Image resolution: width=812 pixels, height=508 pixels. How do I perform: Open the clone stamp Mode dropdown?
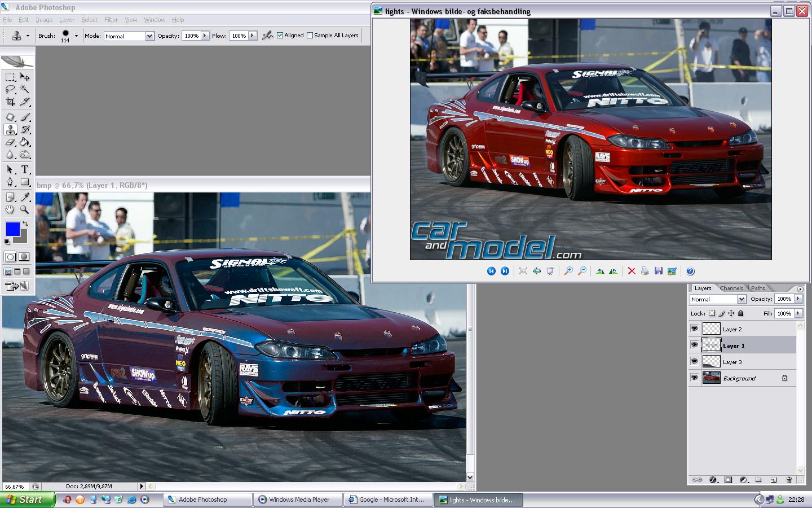click(x=149, y=36)
